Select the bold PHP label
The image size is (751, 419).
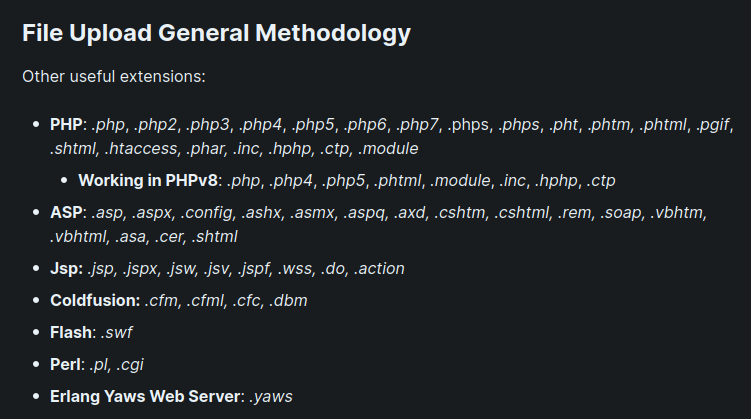(66, 125)
